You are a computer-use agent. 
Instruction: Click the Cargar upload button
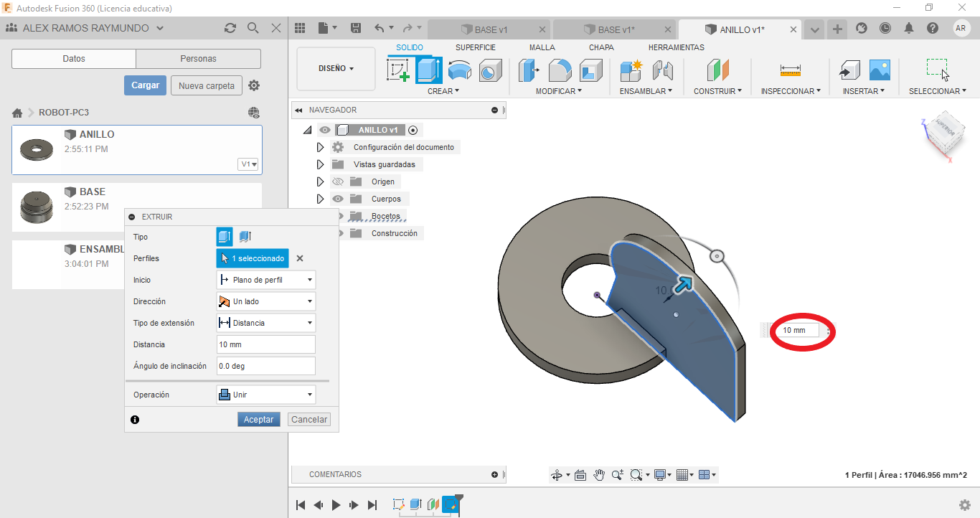point(145,85)
